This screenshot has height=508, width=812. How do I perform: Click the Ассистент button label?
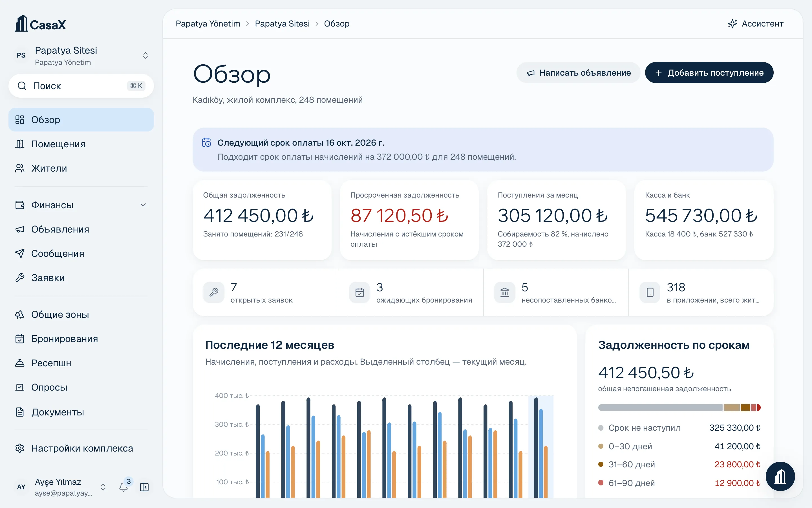tap(762, 23)
